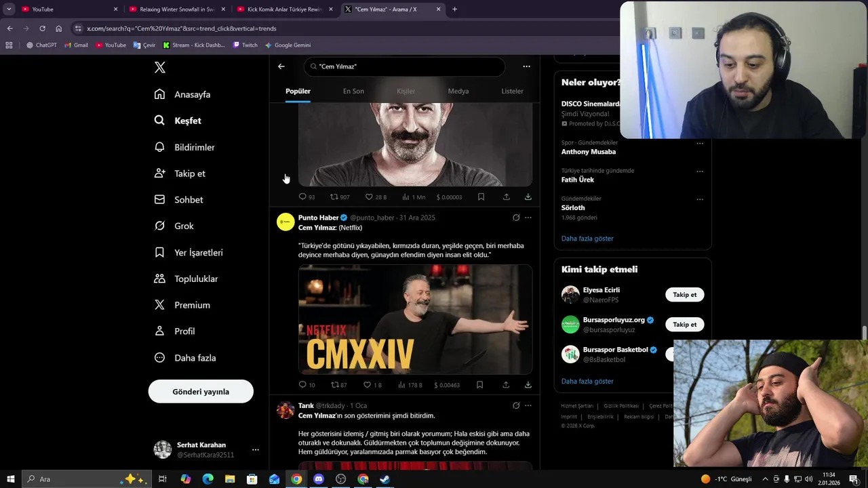Image resolution: width=868 pixels, height=488 pixels.
Task: Open Fatih Ürek trending topic
Action: (578, 180)
